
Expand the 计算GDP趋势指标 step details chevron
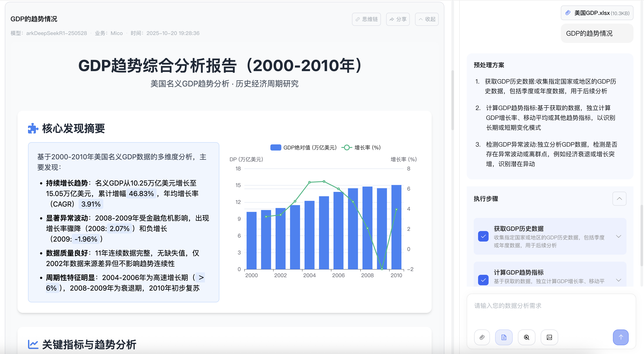(x=619, y=280)
